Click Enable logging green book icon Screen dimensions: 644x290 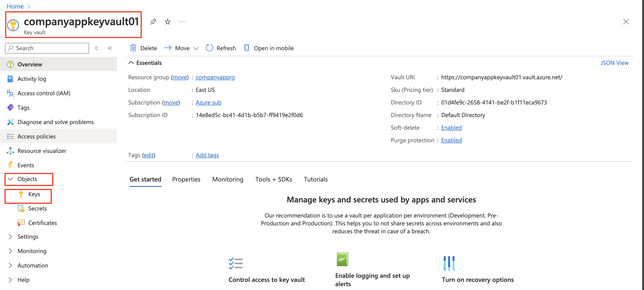click(342, 259)
